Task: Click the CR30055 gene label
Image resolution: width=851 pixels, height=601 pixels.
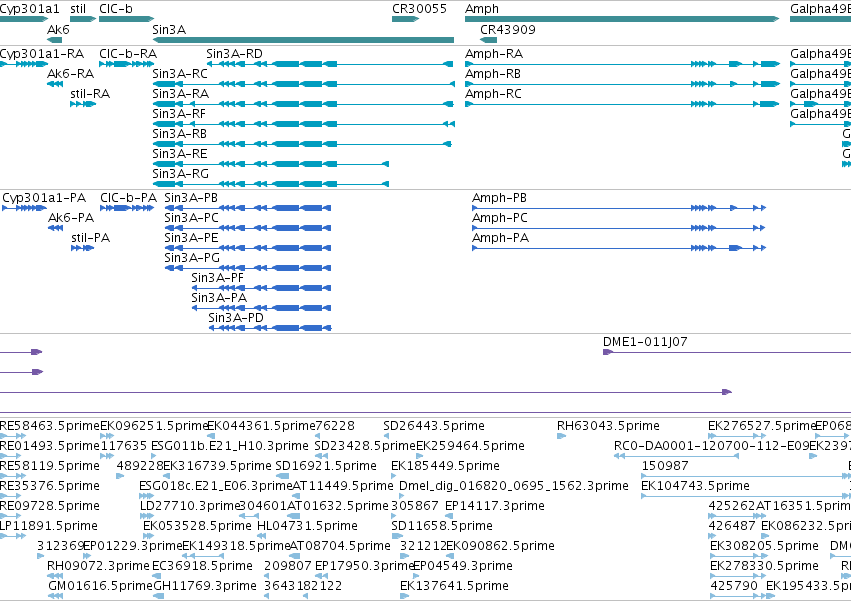Action: 420,9
